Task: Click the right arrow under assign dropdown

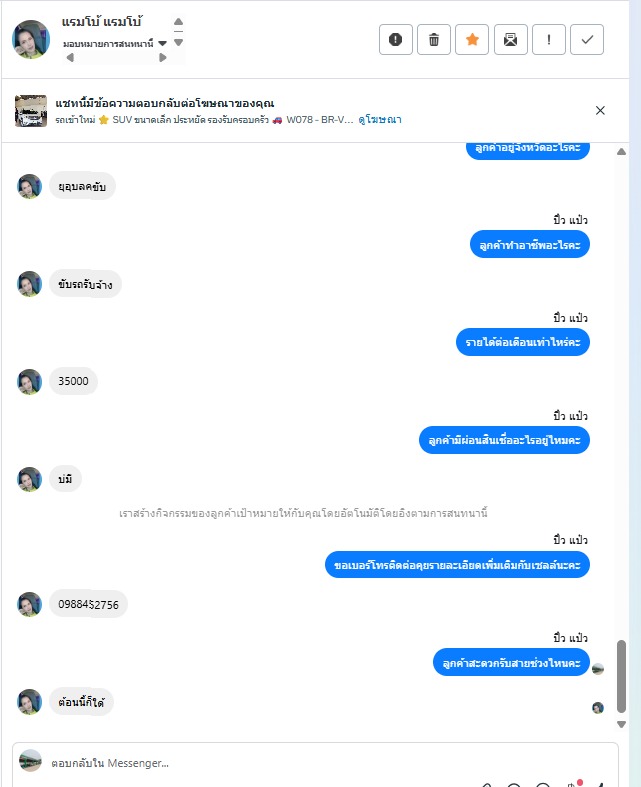Action: tap(163, 58)
